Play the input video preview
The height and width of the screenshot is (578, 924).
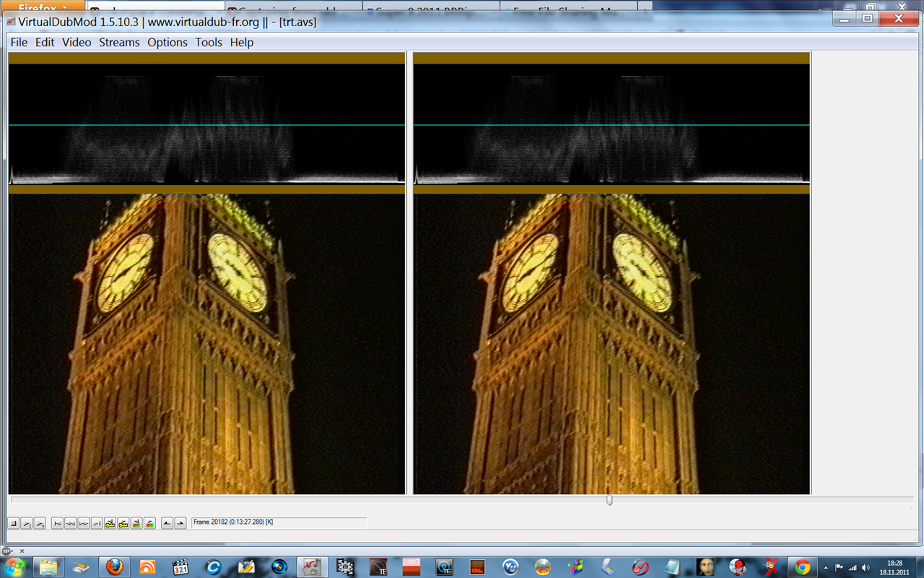pos(27,523)
